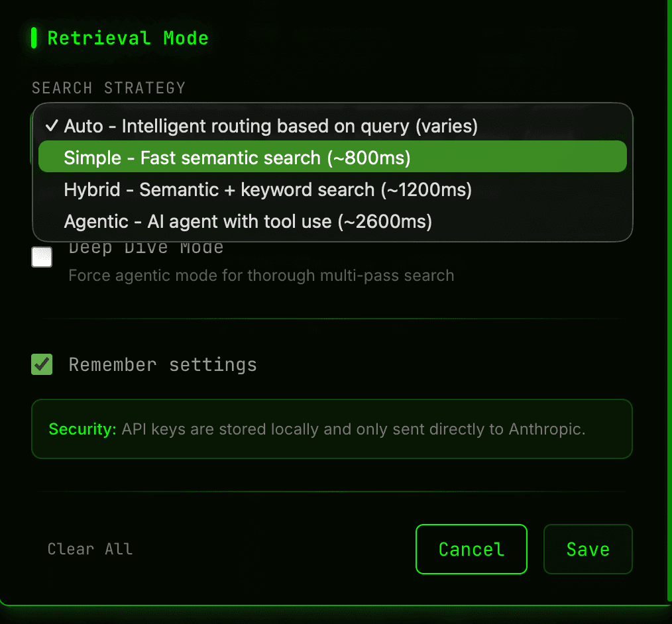Pick the Hybrid semantic plus keyword option
Screen dimensions: 672x624
265,189
